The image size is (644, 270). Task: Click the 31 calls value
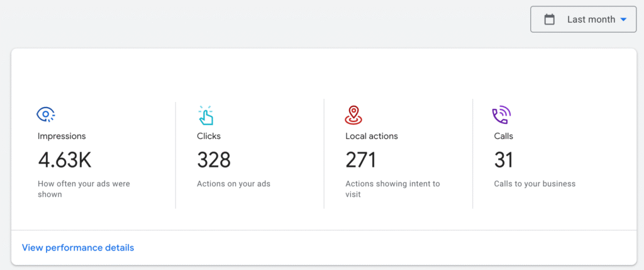pos(504,160)
